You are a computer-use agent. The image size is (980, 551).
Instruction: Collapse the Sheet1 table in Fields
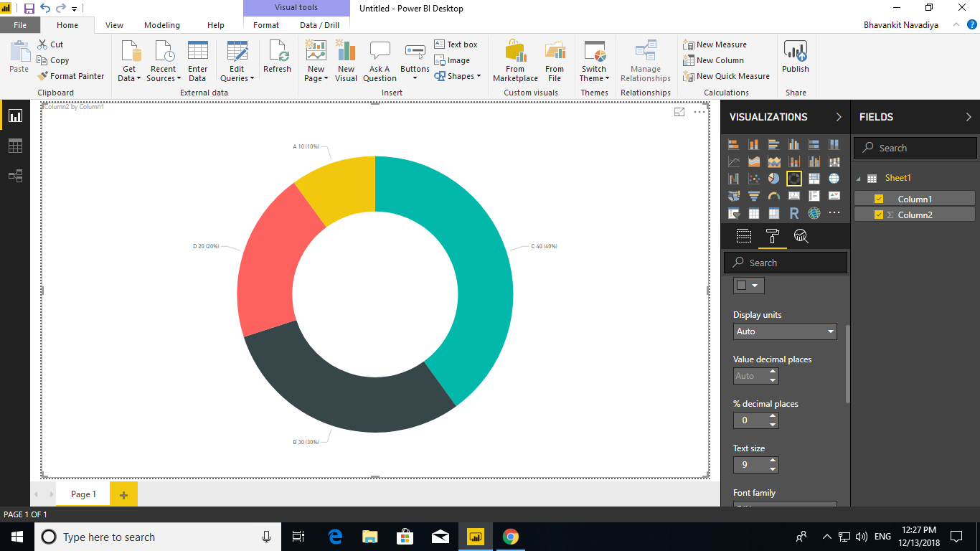coord(858,179)
